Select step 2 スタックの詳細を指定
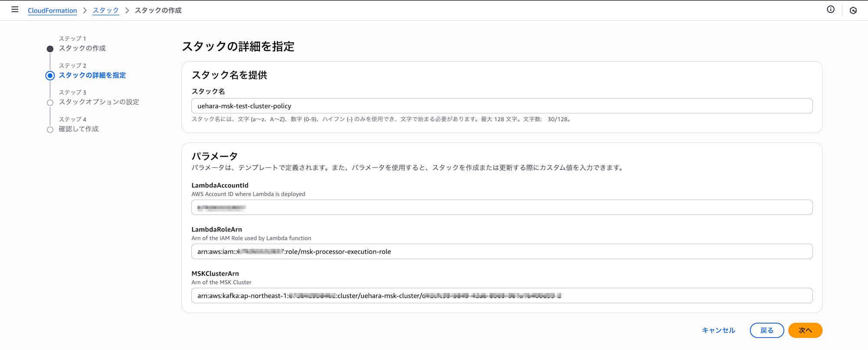 [92, 75]
